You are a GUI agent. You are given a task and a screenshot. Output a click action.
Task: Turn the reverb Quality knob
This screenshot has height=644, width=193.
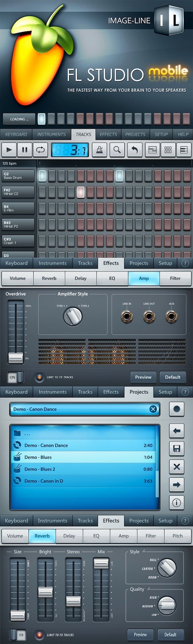167,605
